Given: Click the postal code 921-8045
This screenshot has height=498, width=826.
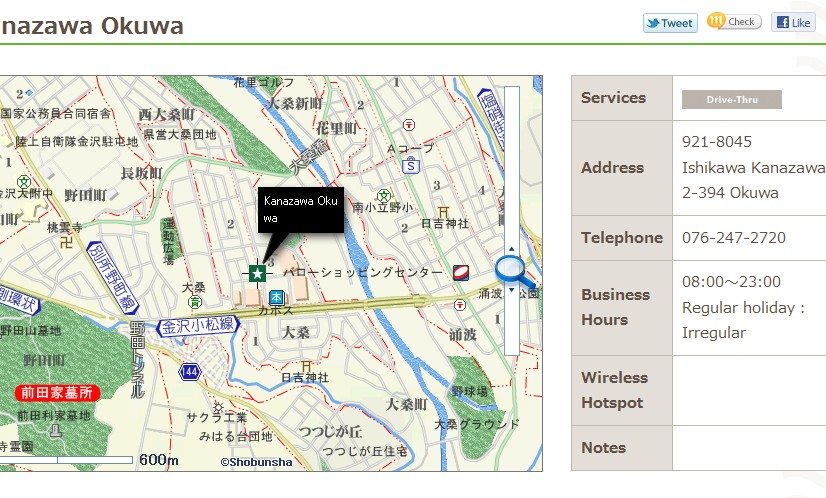Looking at the screenshot, I should 717,142.
